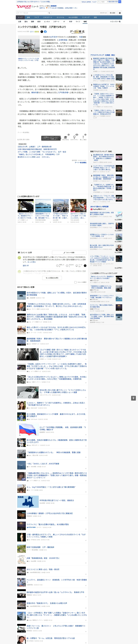Click the Yahoo! JAPAN news logo
Screen dimensions: 138x644
pos(28,7)
